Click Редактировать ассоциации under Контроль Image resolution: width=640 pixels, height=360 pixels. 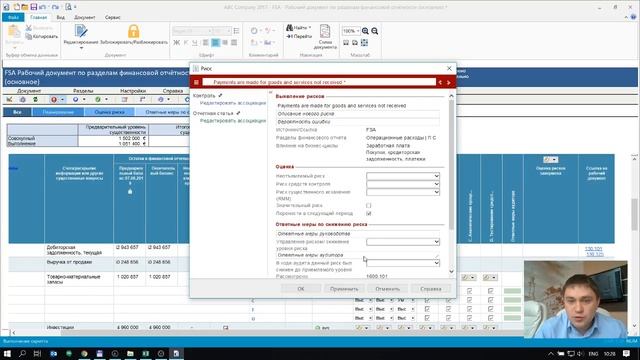(x=233, y=103)
